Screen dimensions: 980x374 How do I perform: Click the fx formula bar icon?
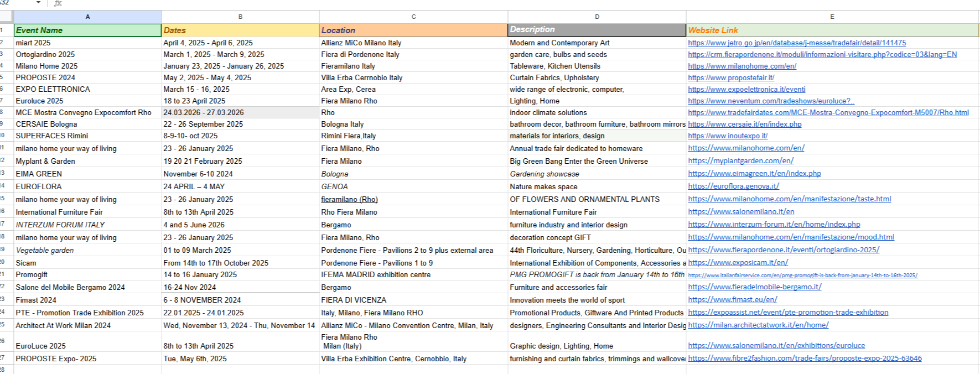(58, 3)
